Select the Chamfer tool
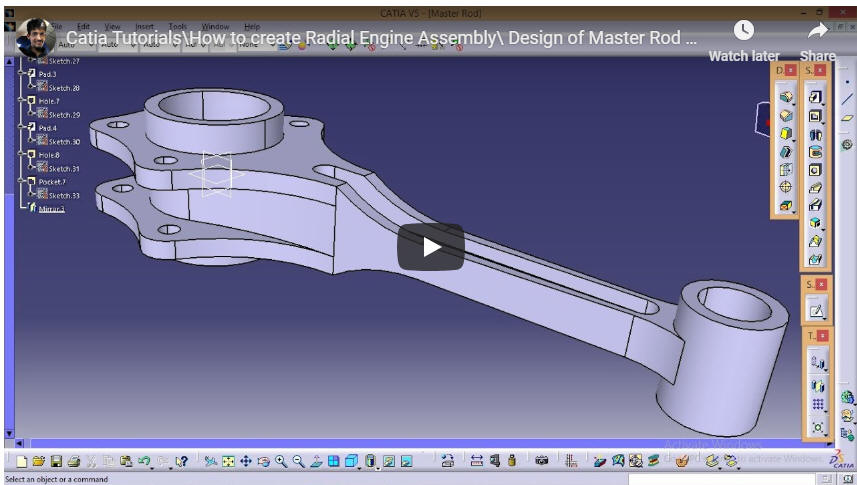The width and height of the screenshot is (857, 485). point(786,115)
